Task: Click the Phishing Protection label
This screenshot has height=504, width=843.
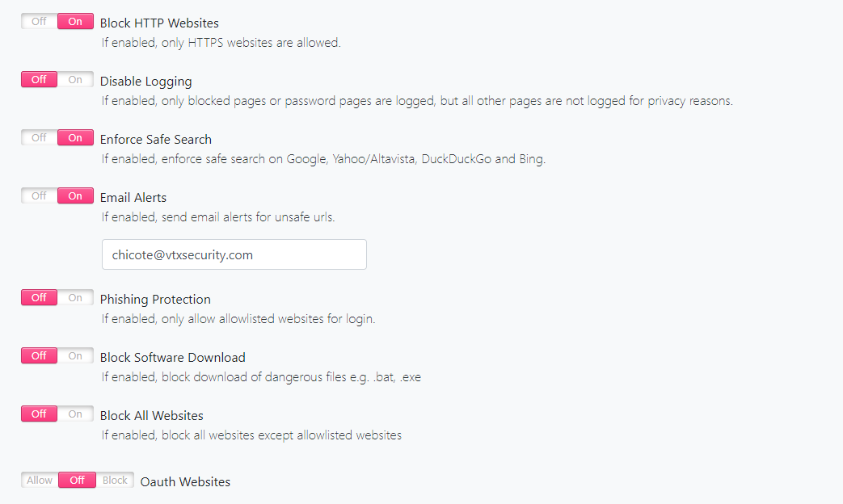Action: pos(154,299)
